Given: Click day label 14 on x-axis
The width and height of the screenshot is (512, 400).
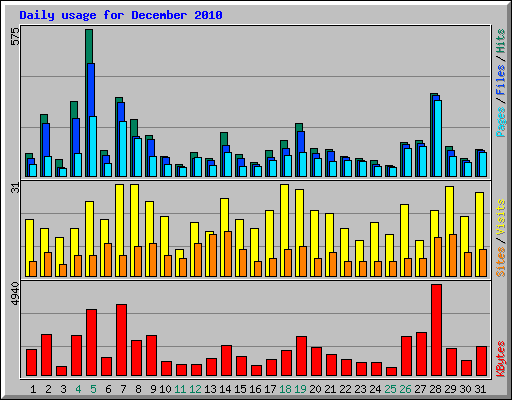Looking at the screenshot, I should (225, 389).
